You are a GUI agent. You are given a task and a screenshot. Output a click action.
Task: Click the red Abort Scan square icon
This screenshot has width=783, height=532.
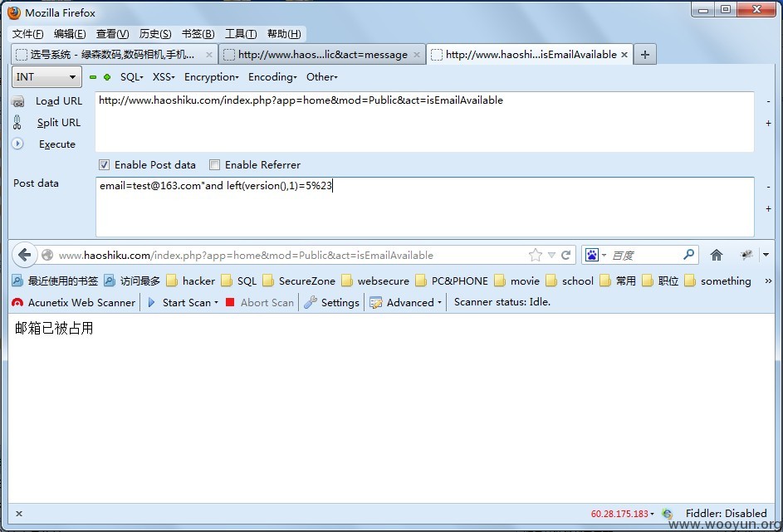(230, 302)
